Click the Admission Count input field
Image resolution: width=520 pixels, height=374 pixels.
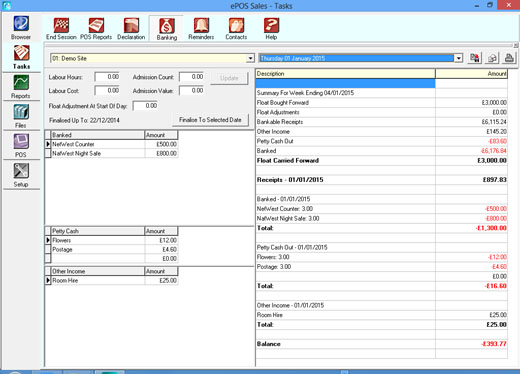coord(192,77)
